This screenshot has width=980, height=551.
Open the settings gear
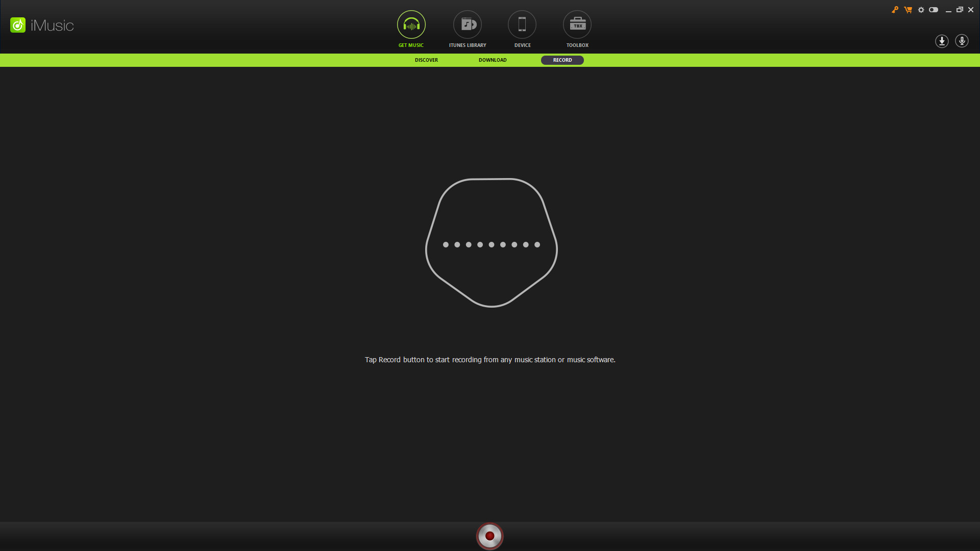921,9
